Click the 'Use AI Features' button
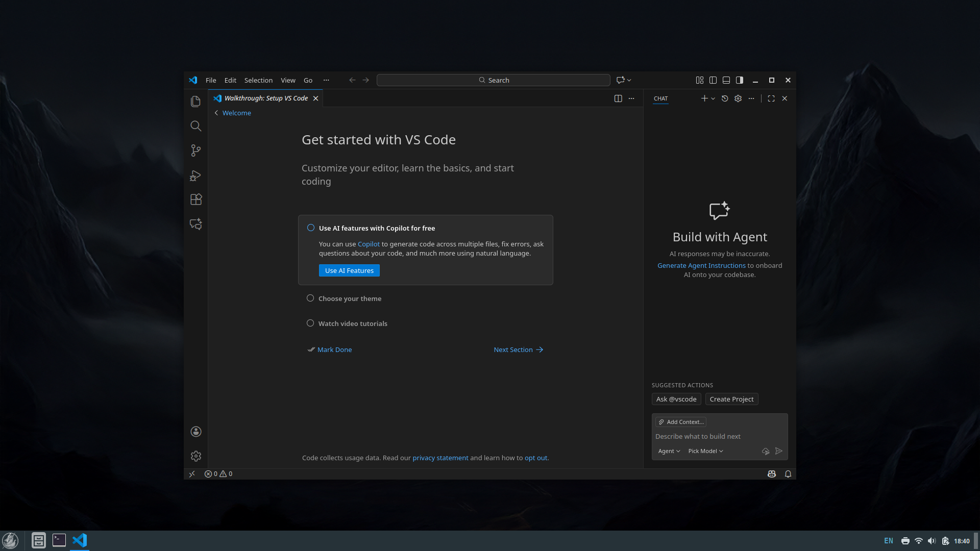Screen dimensions: 980x551 pyautogui.click(x=349, y=270)
